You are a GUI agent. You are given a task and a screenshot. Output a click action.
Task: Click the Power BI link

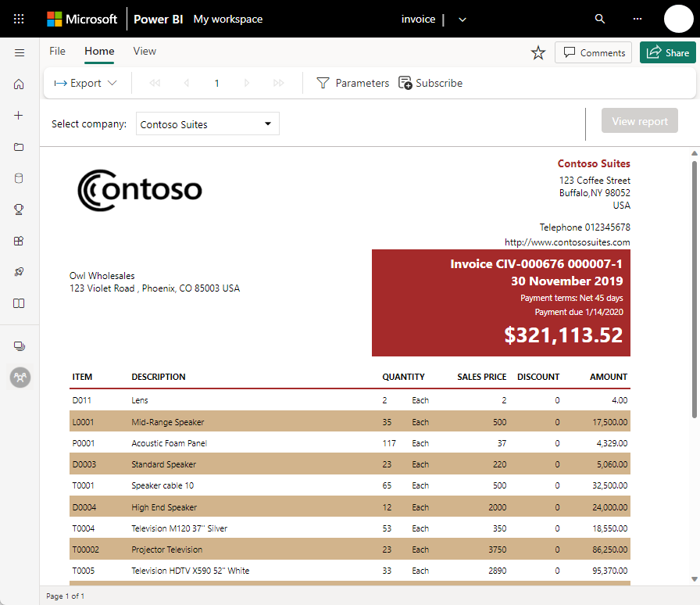tap(158, 20)
